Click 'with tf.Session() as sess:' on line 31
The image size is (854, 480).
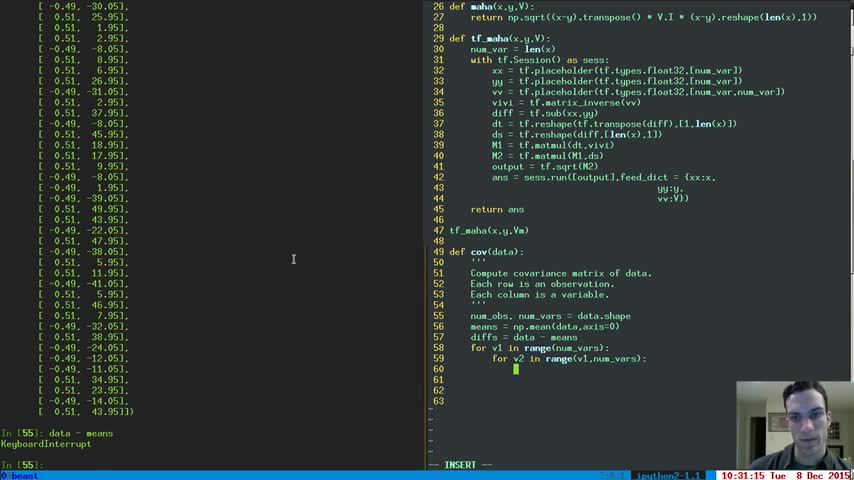point(540,60)
